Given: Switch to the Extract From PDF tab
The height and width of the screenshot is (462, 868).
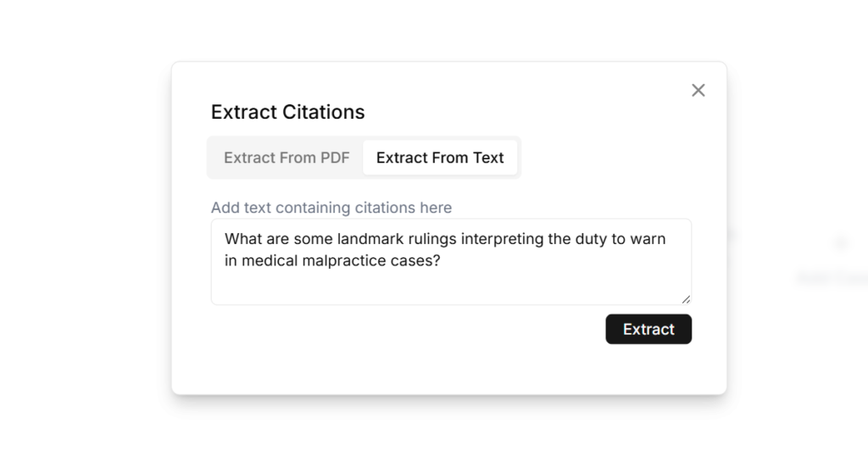Looking at the screenshot, I should tap(287, 158).
